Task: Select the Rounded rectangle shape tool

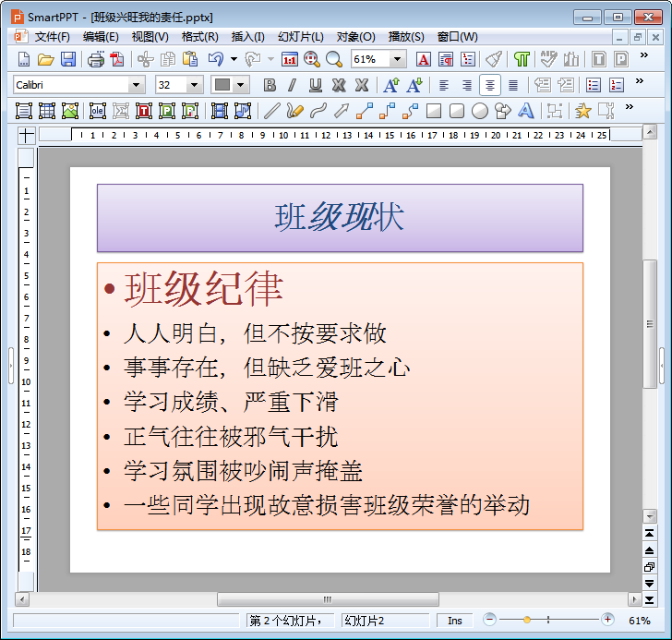Action: [x=457, y=111]
